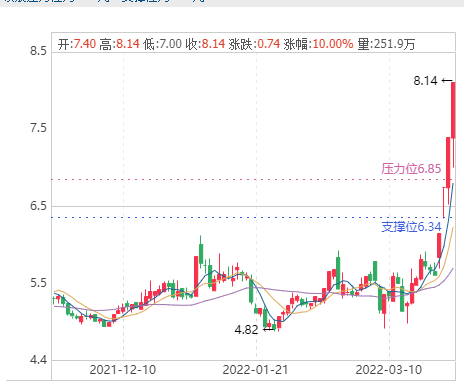Click the opening price value 7.40
The width and height of the screenshot is (464, 391).
point(85,44)
